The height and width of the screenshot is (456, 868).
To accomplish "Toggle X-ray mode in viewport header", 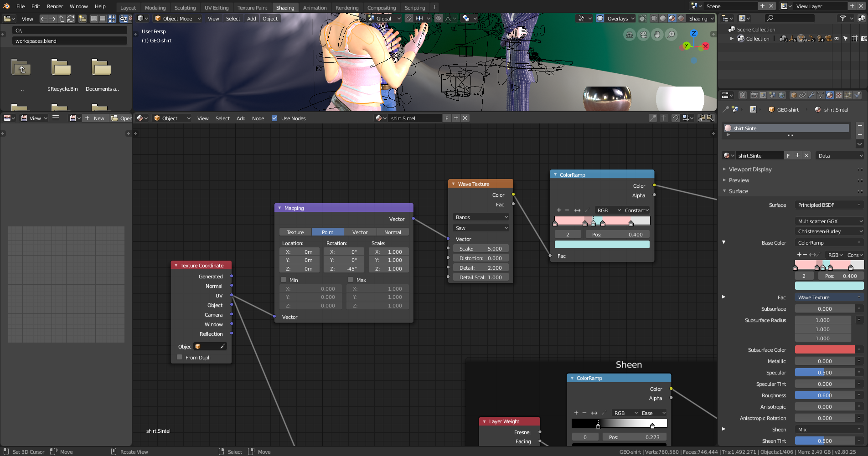I will tap(643, 19).
